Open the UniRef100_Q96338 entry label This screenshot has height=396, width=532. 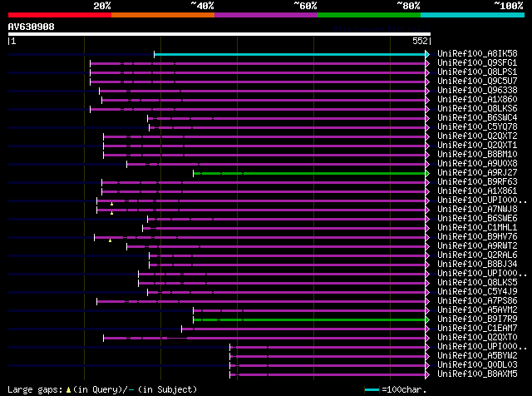click(x=477, y=91)
